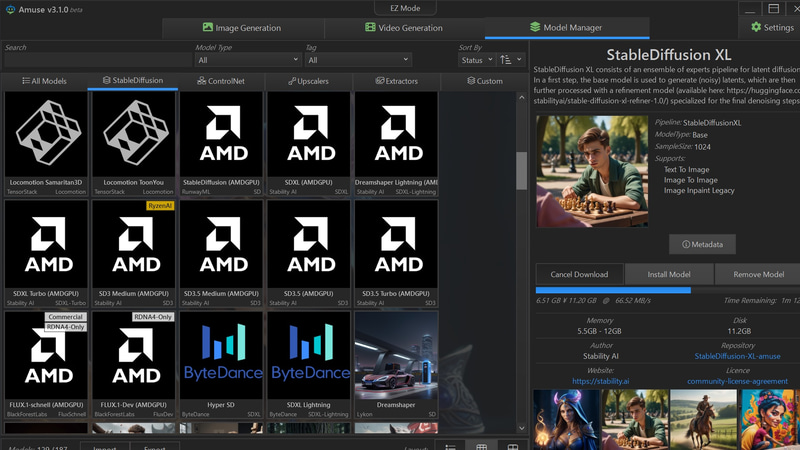Click the download progress bar
Image resolution: width=800 pixels, height=450 pixels.
[668, 290]
